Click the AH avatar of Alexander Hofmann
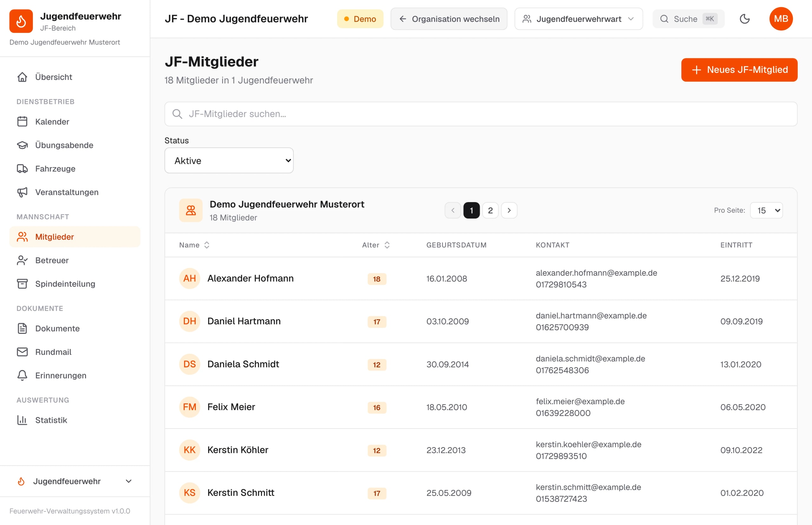The height and width of the screenshot is (525, 812). [x=190, y=279]
